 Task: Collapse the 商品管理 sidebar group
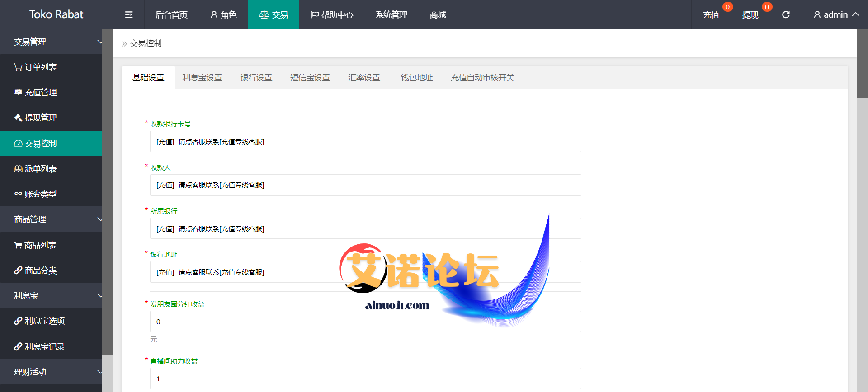point(51,219)
